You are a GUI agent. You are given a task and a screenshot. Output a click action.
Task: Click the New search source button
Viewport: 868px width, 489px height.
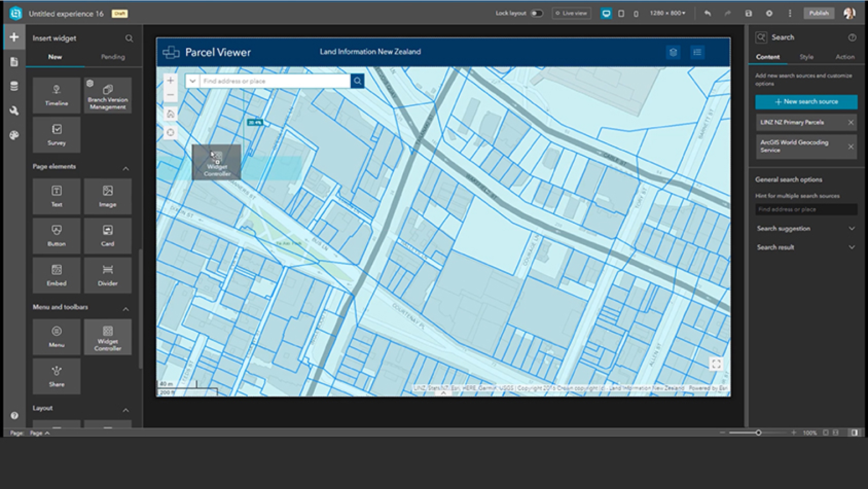click(x=806, y=102)
